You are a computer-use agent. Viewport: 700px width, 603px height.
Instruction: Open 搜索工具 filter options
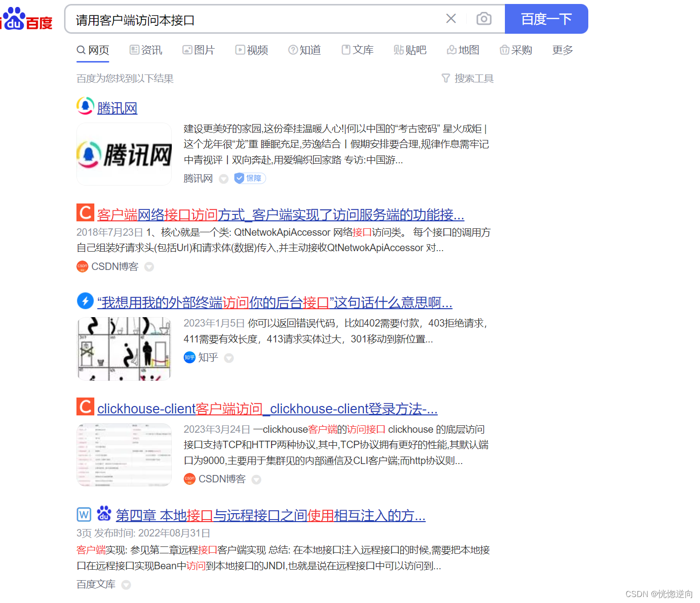pyautogui.click(x=468, y=78)
